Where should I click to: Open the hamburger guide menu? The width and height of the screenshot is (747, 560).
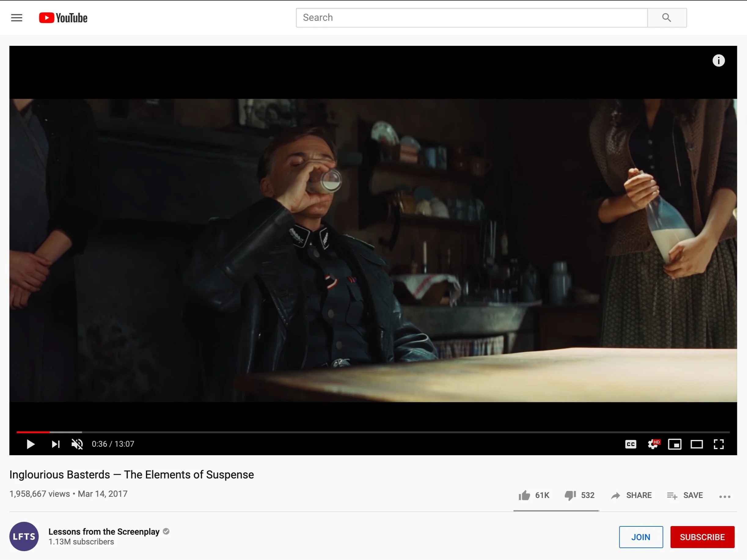(16, 17)
